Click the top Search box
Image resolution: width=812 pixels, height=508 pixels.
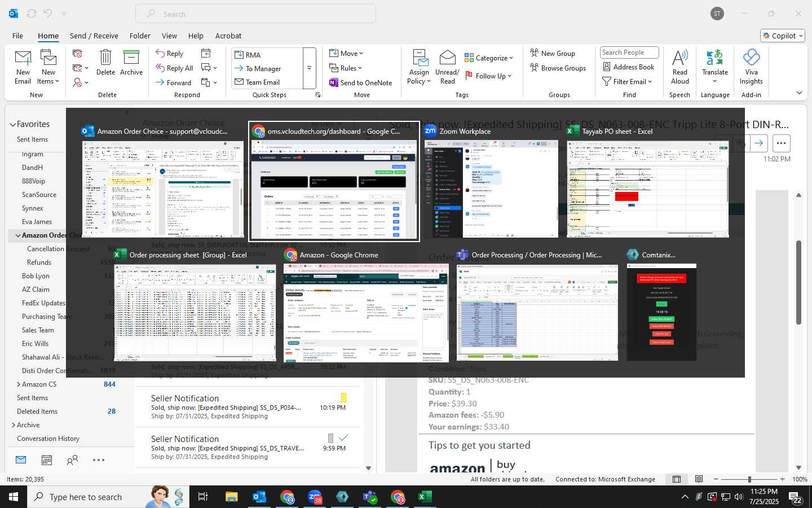point(255,14)
